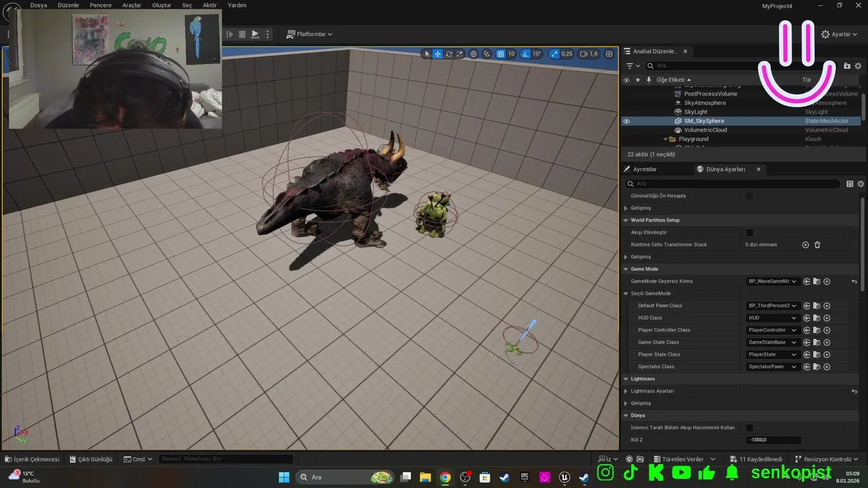The width and height of the screenshot is (868, 488).
Task: Click the Stop button in main toolbar
Action: (x=242, y=34)
